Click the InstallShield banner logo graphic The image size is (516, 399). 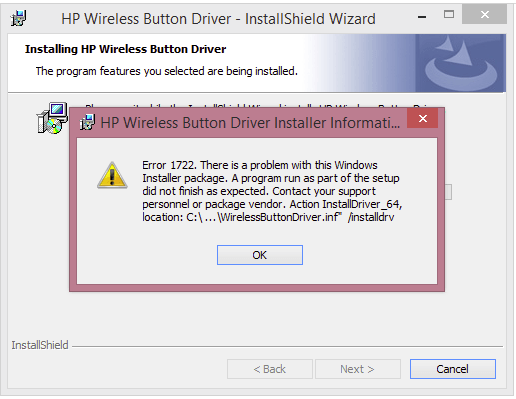click(x=461, y=63)
